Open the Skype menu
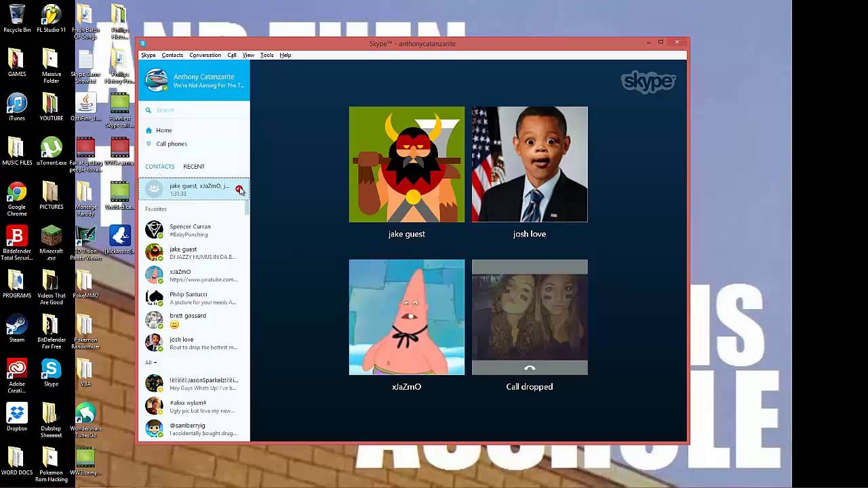The image size is (868, 488). [x=148, y=55]
